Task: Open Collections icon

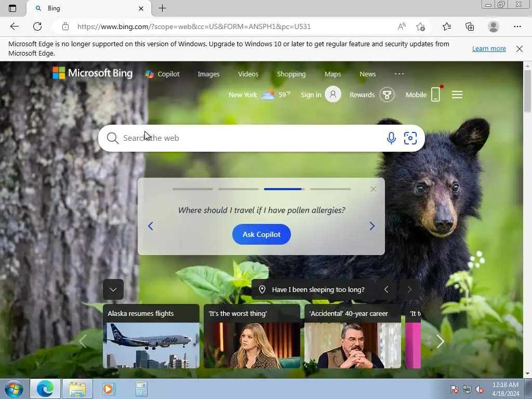Action: [x=470, y=26]
